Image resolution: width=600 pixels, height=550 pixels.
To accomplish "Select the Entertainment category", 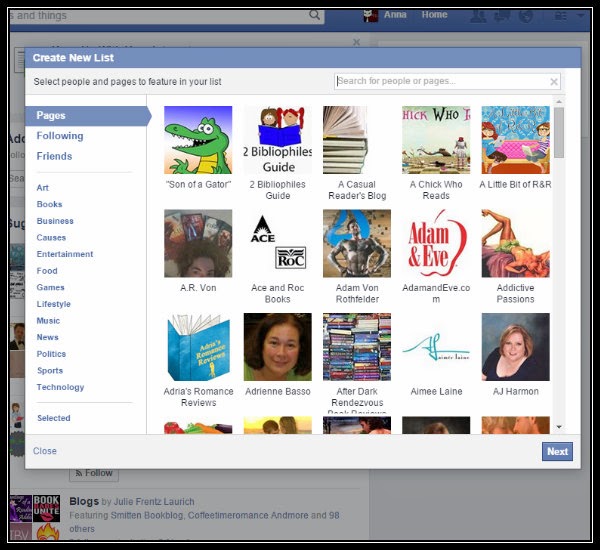I will tap(65, 254).
